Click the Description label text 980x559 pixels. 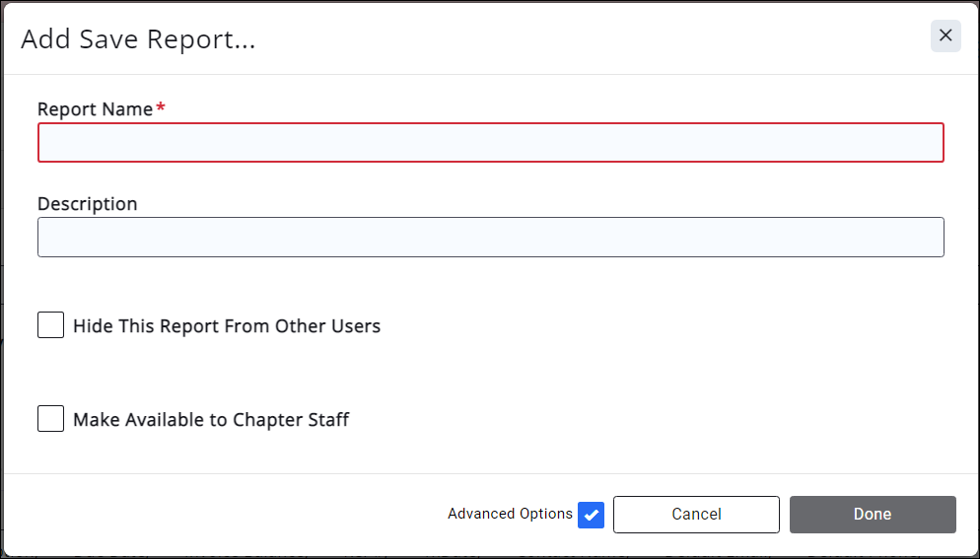click(87, 204)
